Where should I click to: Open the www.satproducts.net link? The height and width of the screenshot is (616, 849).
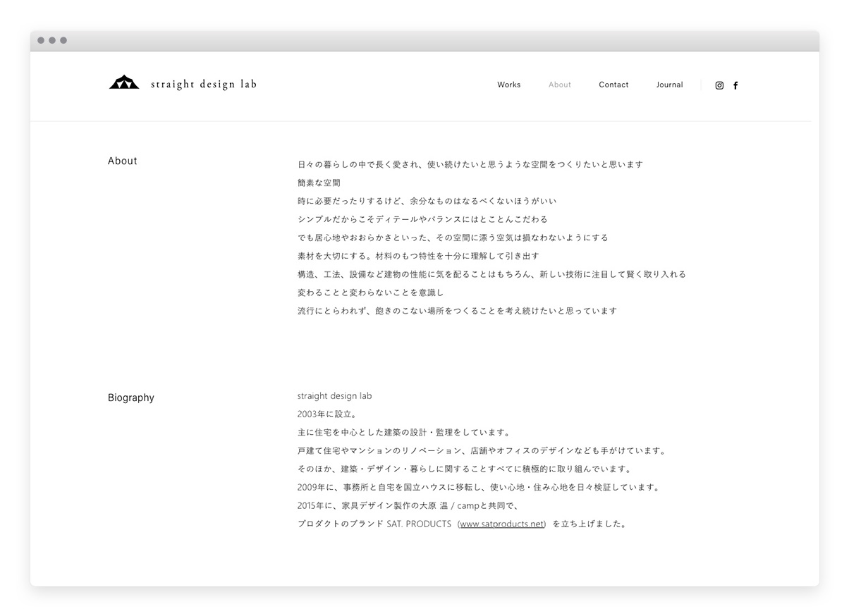[501, 524]
